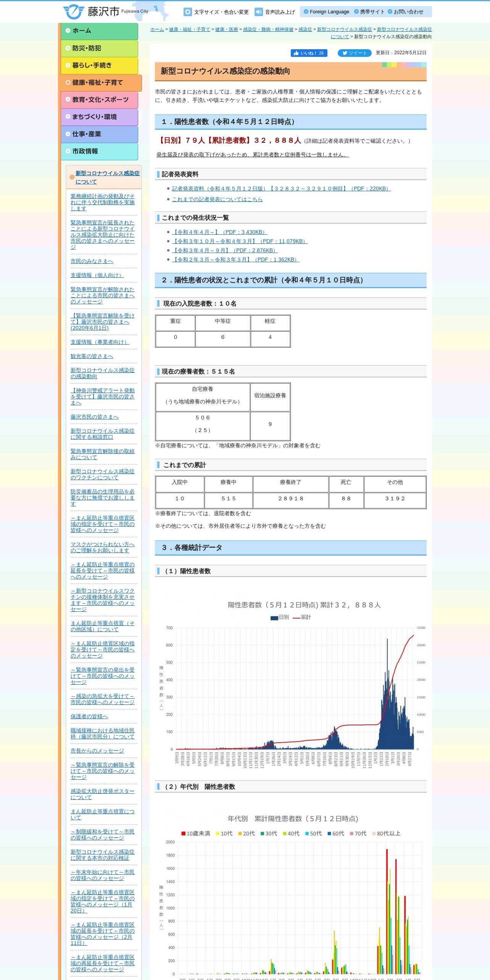Select the 教育・文化・スポーツ menu tab
Viewport: 490px width, 980px height.
99,100
